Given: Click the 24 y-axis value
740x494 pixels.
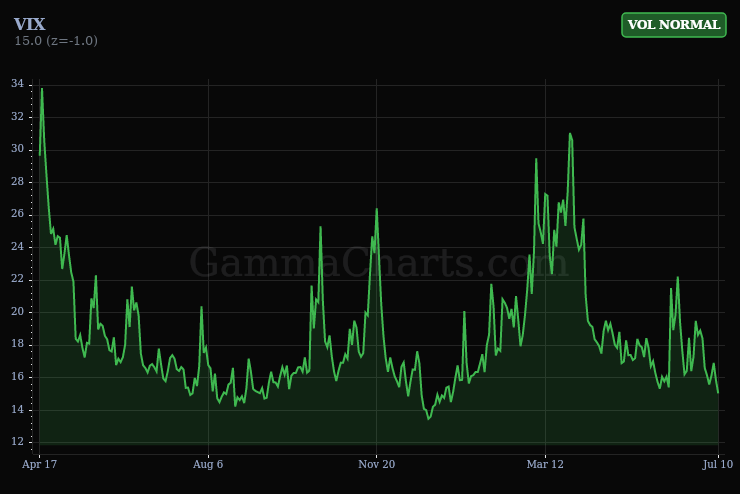Looking at the screenshot, I should tap(17, 247).
